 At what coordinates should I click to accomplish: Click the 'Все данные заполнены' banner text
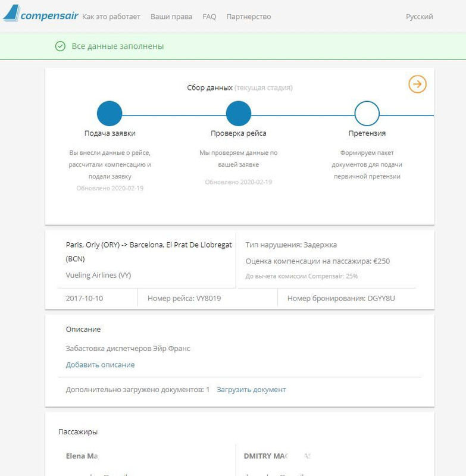pyautogui.click(x=117, y=46)
